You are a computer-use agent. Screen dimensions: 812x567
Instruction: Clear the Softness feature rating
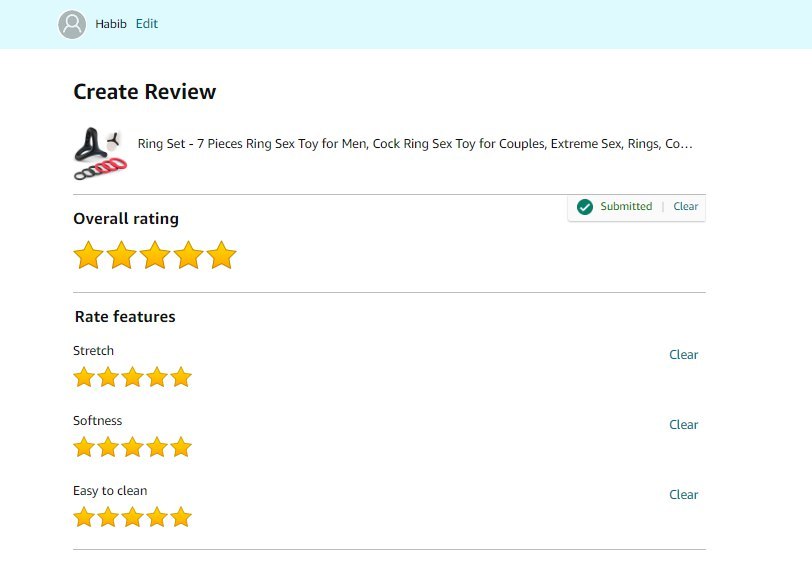point(683,425)
